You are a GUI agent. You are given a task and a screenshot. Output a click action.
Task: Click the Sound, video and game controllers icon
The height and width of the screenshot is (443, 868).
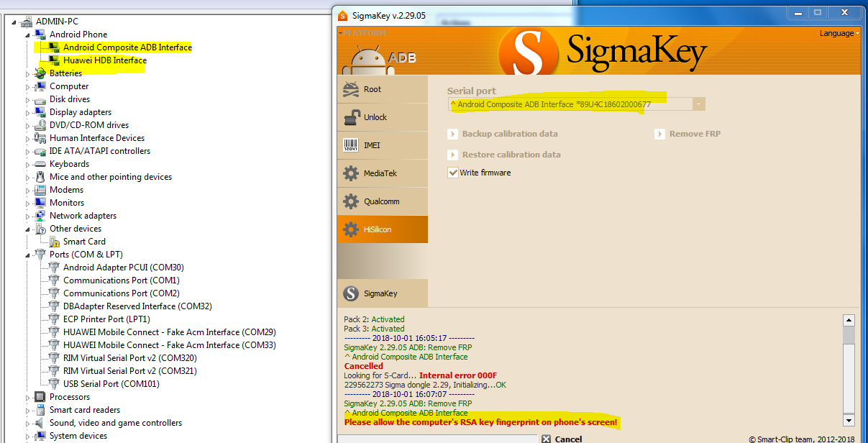point(41,423)
